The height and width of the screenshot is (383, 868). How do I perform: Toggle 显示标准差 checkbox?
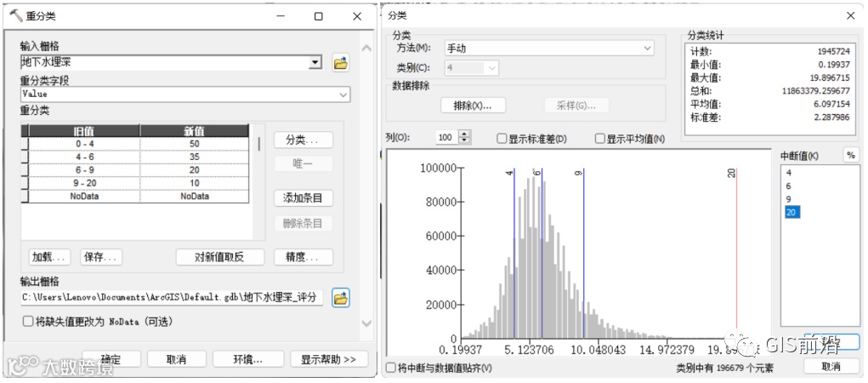(502, 138)
